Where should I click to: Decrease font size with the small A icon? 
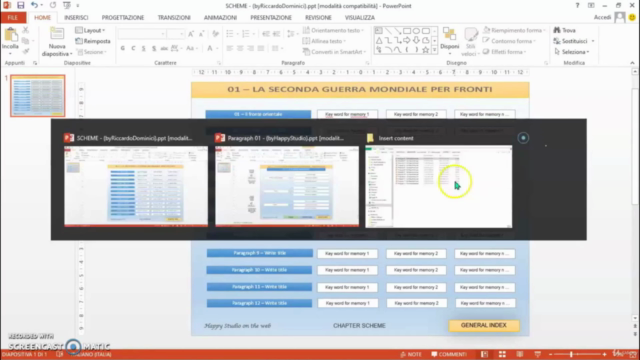point(201,34)
